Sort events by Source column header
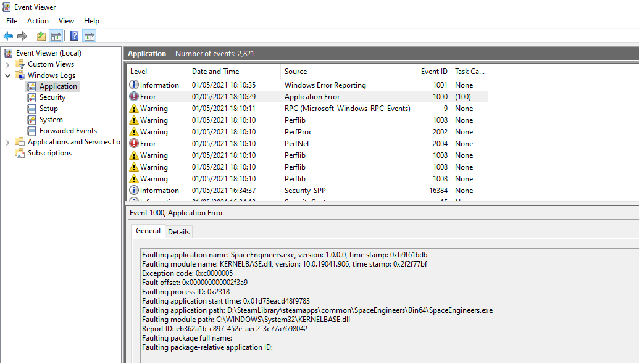 tap(296, 72)
